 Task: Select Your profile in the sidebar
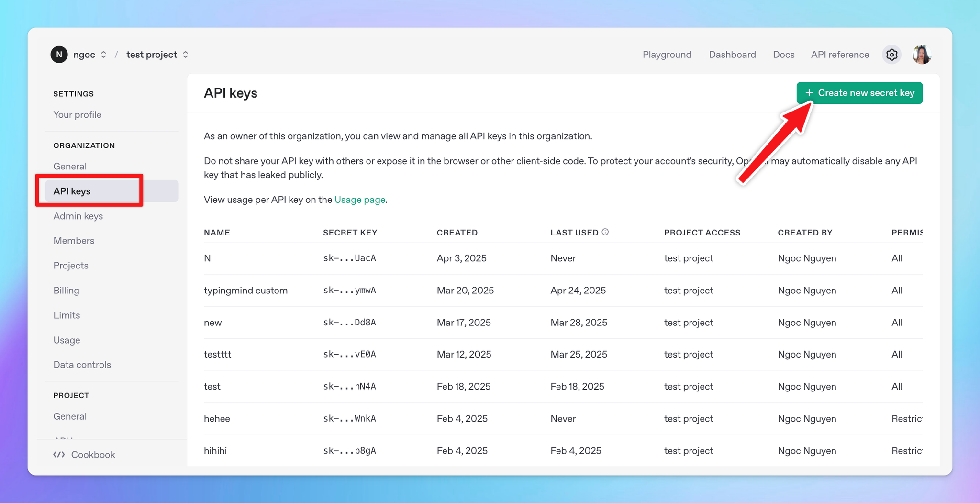tap(77, 114)
